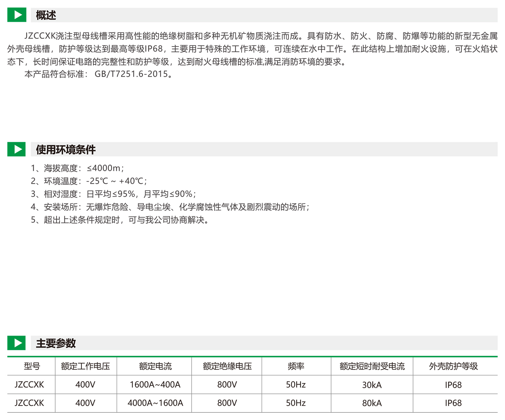Select the 主要参数 section heading
The image size is (505, 420).
(56, 343)
